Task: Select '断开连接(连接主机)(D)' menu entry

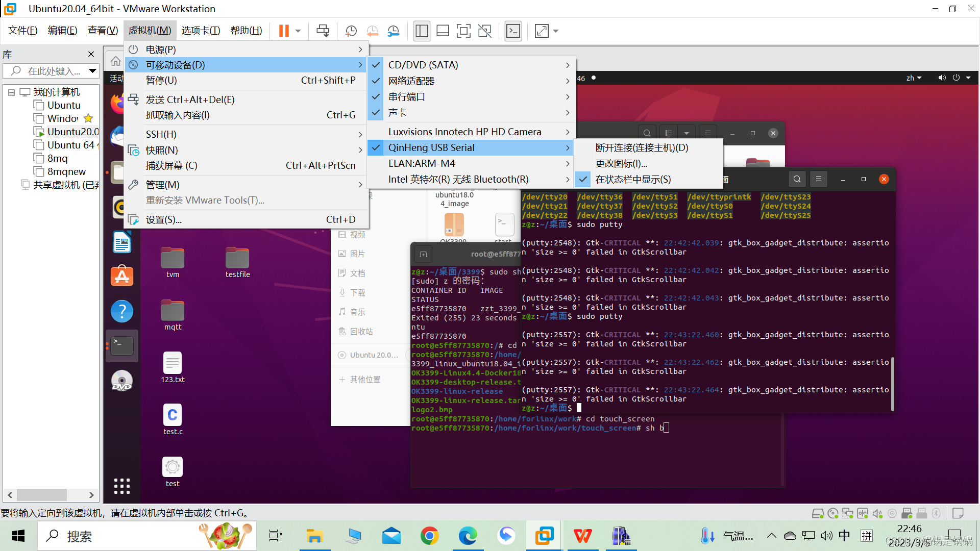Action: (642, 148)
